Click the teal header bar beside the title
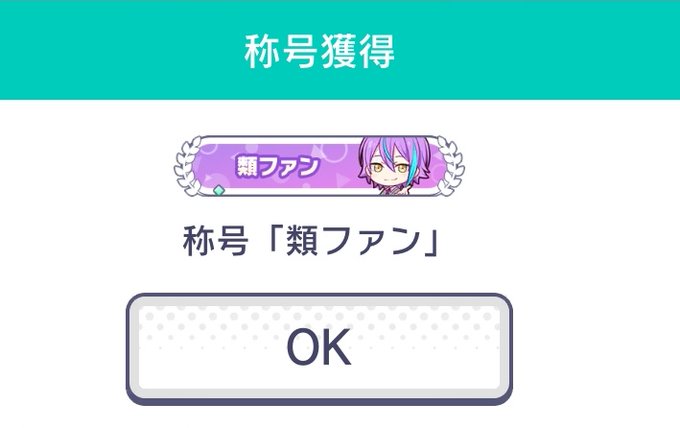This screenshot has height=428, width=680. point(538,50)
